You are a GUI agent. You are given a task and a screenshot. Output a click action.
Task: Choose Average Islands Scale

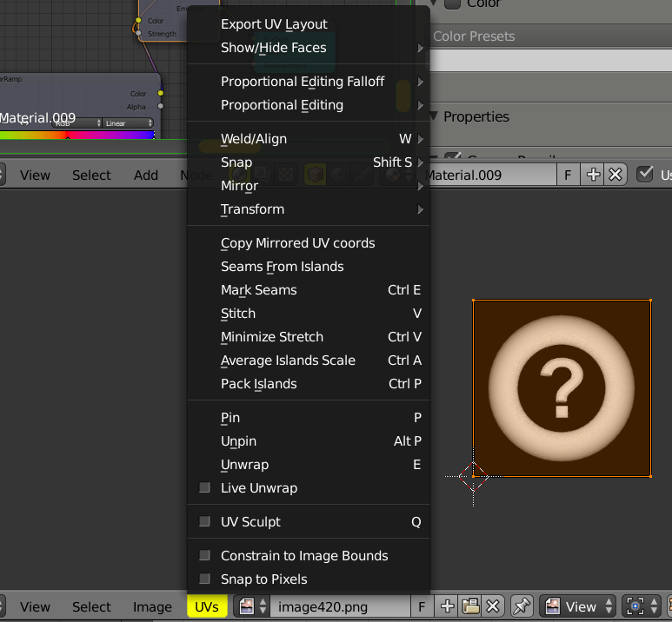point(309,361)
